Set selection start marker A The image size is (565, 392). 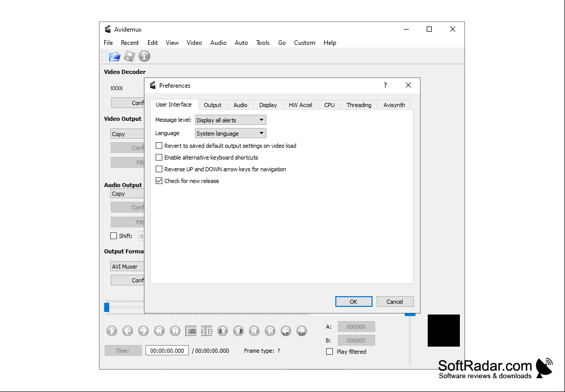click(x=191, y=331)
